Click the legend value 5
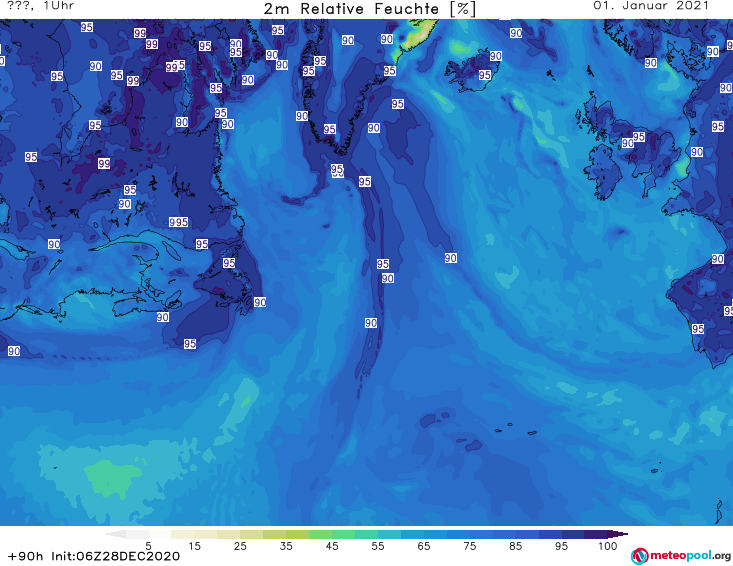The image size is (733, 566). 148,546
